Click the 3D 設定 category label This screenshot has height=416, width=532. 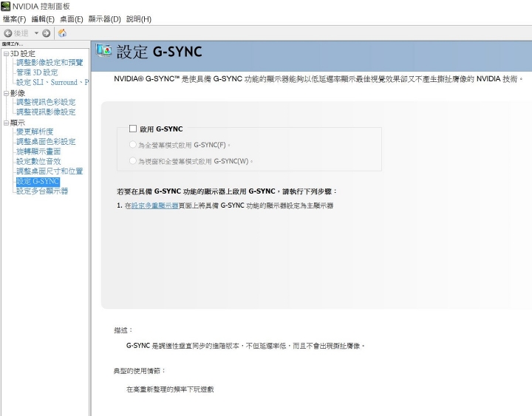22,54
